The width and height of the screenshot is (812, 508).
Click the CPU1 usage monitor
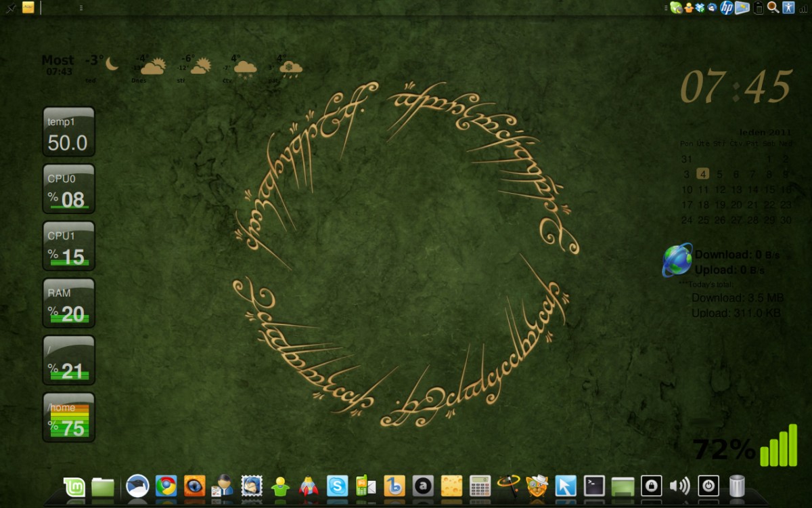[x=69, y=246]
